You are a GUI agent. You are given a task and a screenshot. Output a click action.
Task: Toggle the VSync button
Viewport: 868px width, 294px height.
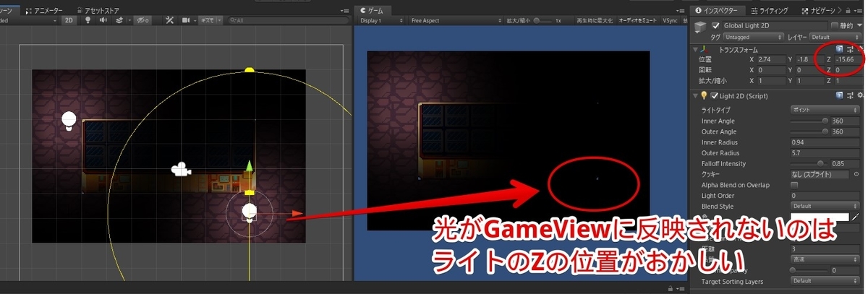click(671, 21)
